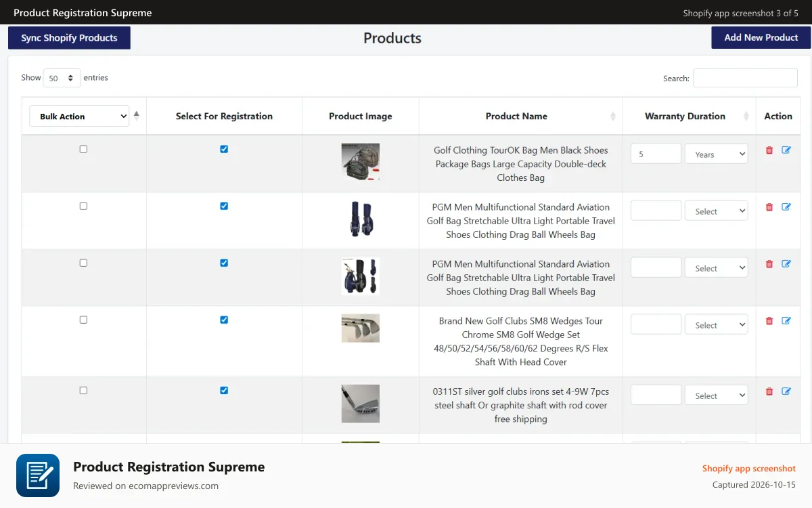Tick bulk checkbox for Brand New Golf Clubs row

click(x=83, y=320)
